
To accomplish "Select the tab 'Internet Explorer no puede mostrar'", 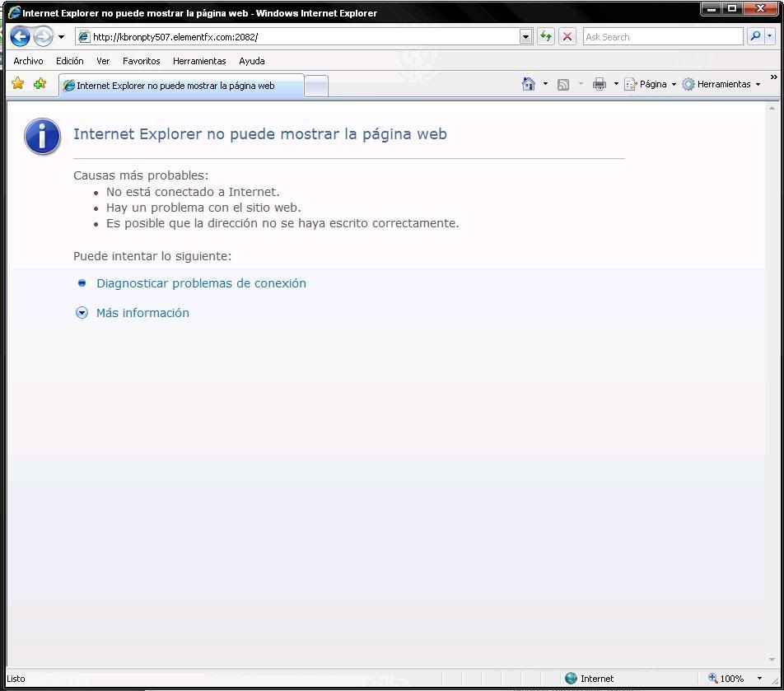I will (x=181, y=86).
